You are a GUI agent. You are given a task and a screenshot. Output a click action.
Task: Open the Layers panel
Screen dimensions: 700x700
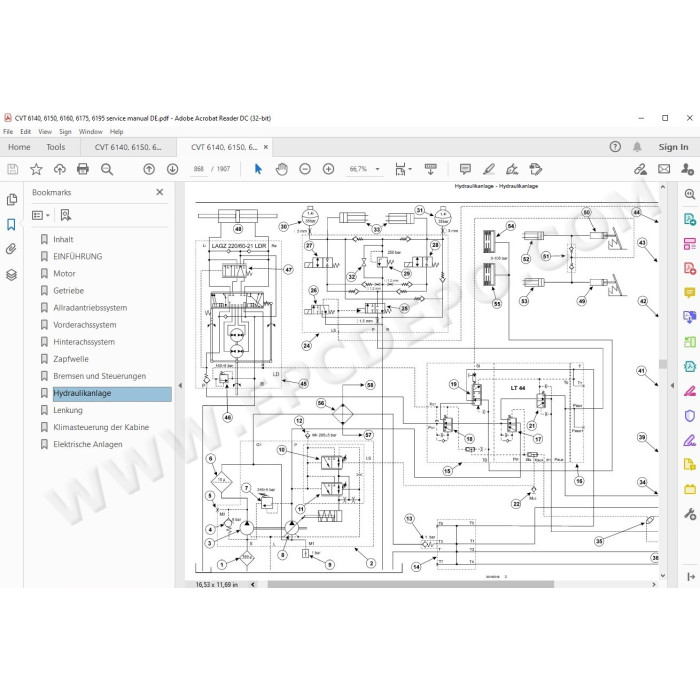12,275
